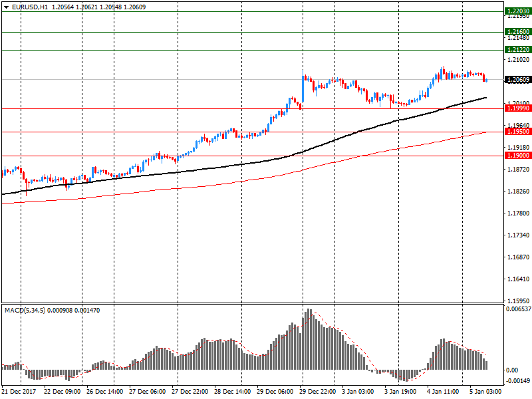Click the 1.16410 price axis value
This screenshot has width=532, height=399.
pos(518,279)
